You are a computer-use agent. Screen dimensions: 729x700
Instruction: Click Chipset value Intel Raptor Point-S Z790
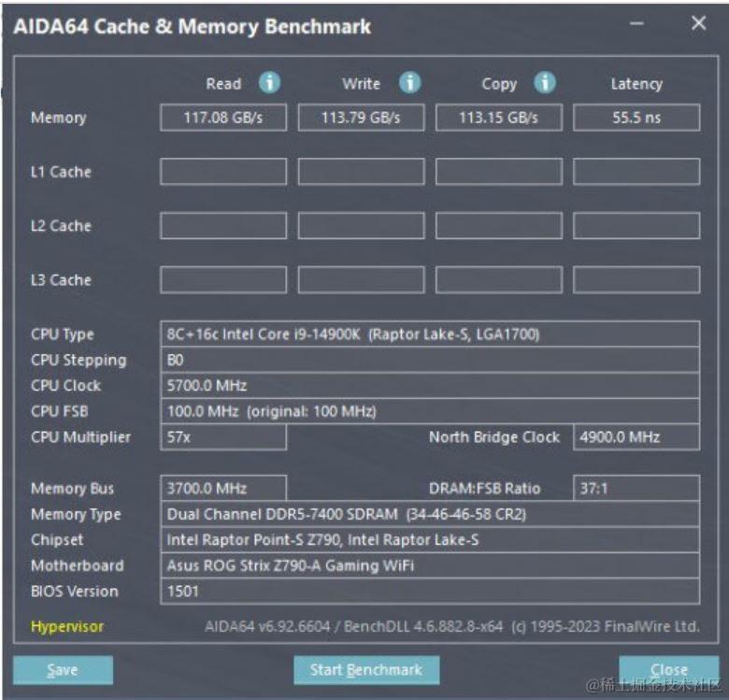[430, 539]
